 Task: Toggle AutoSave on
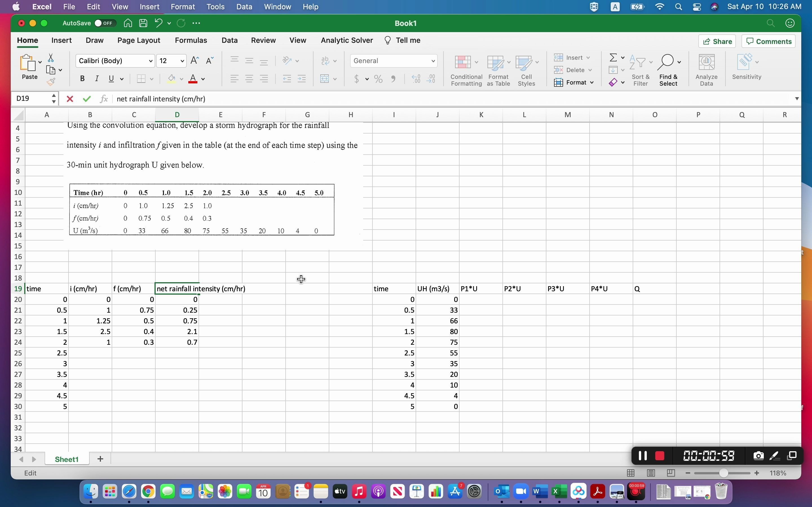pos(104,23)
